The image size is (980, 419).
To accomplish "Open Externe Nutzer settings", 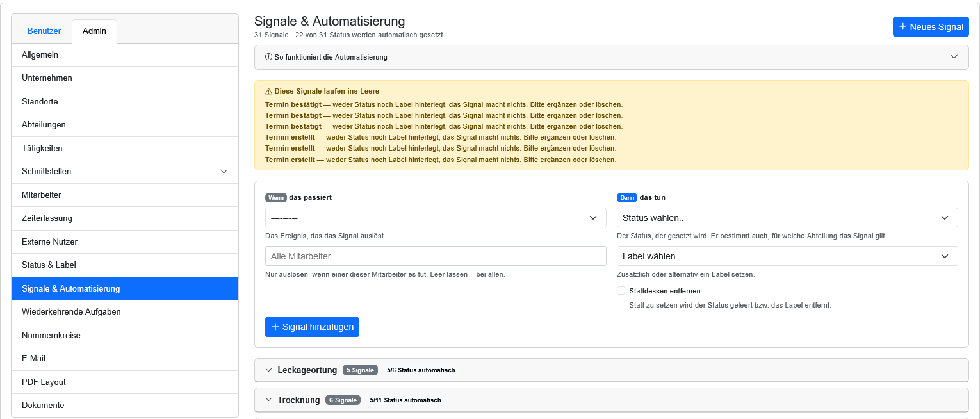I will (125, 242).
